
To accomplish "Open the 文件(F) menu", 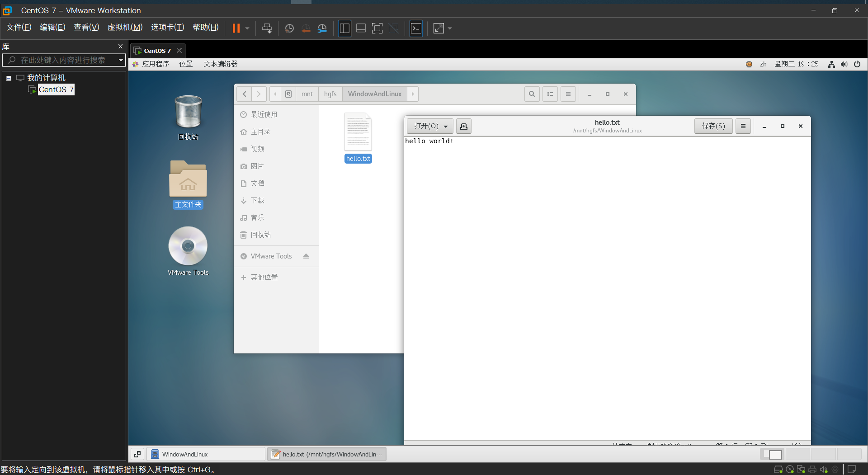I will click(19, 28).
